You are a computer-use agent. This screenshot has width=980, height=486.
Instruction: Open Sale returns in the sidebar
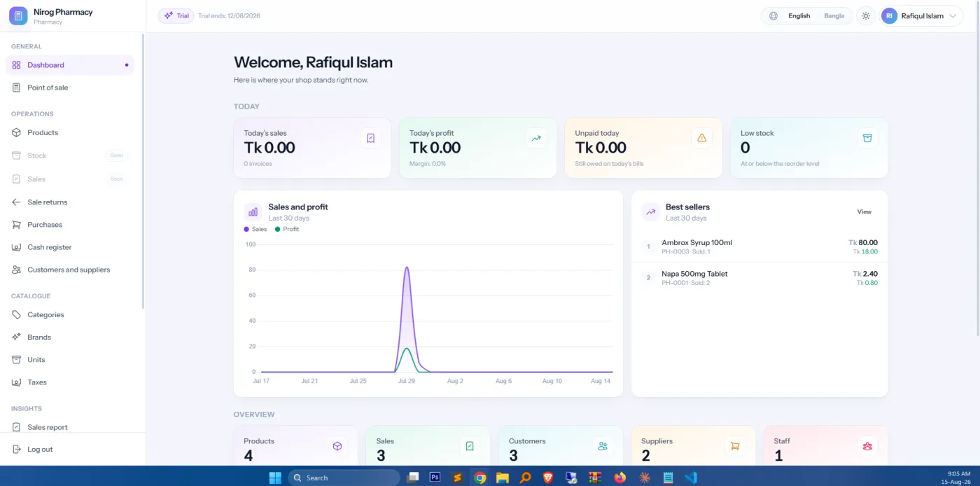69,202
